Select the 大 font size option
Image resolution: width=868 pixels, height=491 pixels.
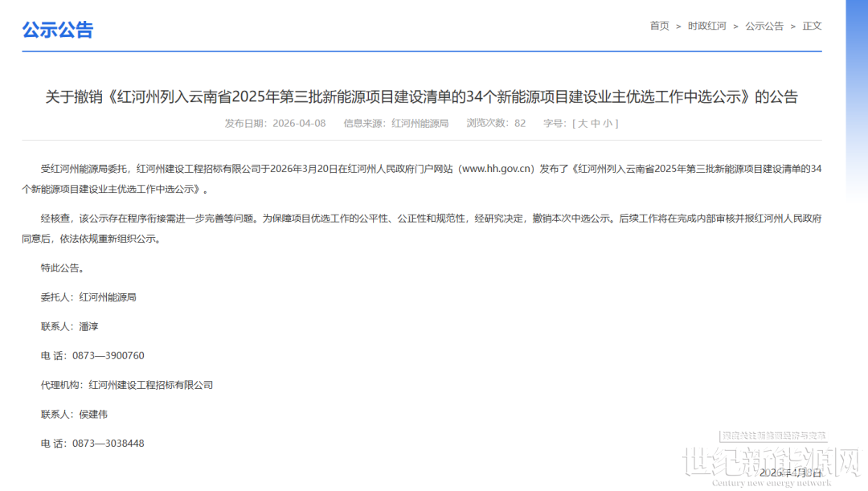(583, 123)
